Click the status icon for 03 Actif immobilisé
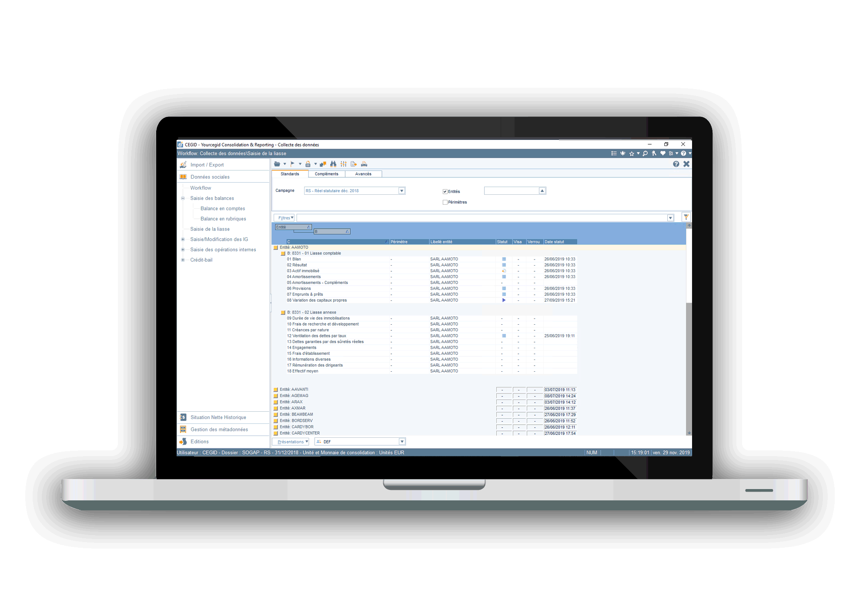Screen dimensions: 863x616 click(x=504, y=271)
